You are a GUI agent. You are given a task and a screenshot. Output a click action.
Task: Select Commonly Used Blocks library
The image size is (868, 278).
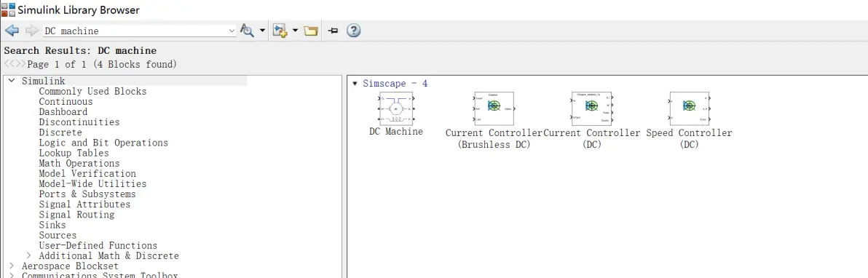click(x=92, y=92)
